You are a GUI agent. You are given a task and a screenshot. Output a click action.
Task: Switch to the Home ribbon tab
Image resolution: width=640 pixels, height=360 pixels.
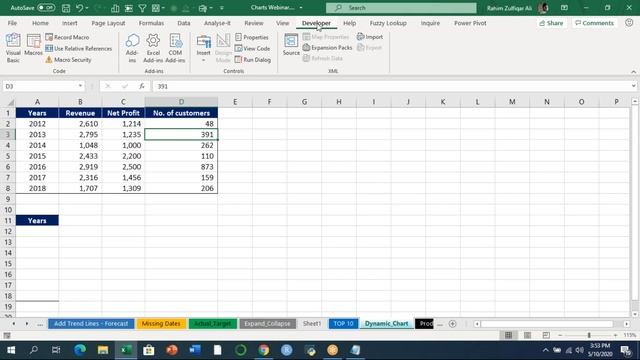click(x=40, y=23)
